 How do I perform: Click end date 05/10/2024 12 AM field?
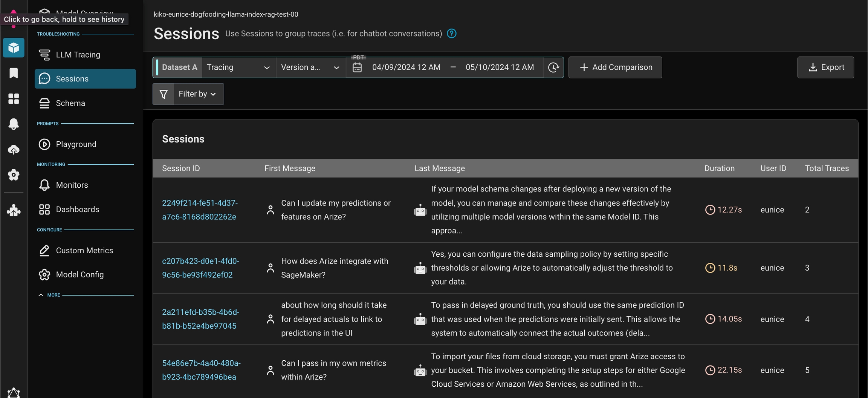pos(500,67)
